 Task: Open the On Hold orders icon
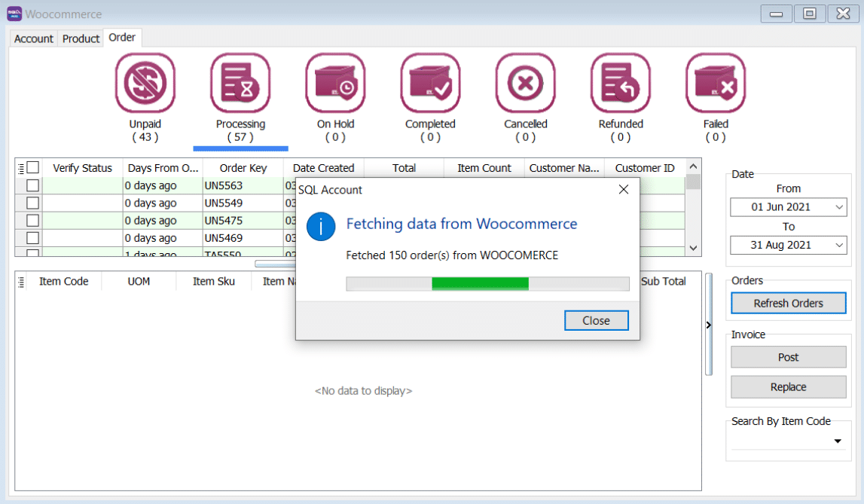(335, 84)
